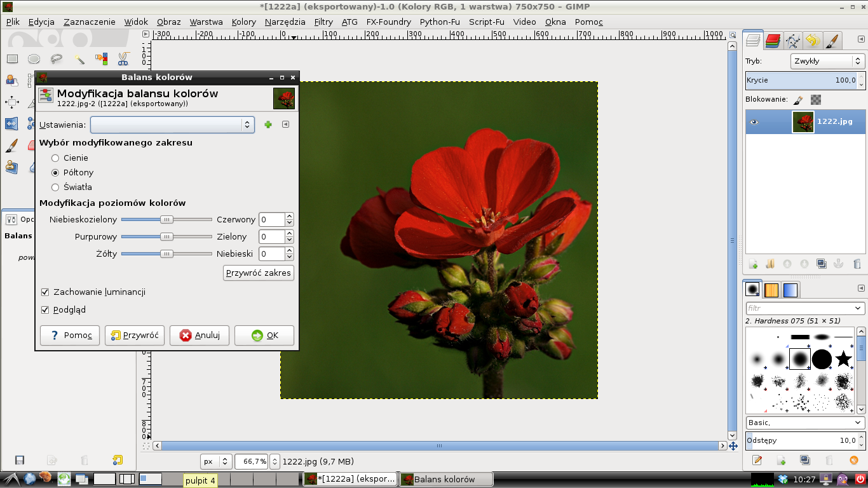This screenshot has height=488, width=868.
Task: Select the Select by Color tool
Action: click(101, 59)
